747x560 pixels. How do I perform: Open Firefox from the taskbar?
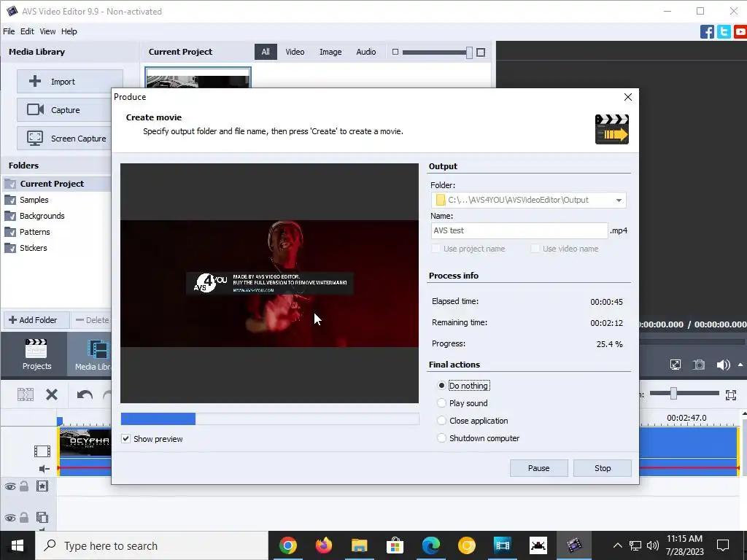point(323,545)
